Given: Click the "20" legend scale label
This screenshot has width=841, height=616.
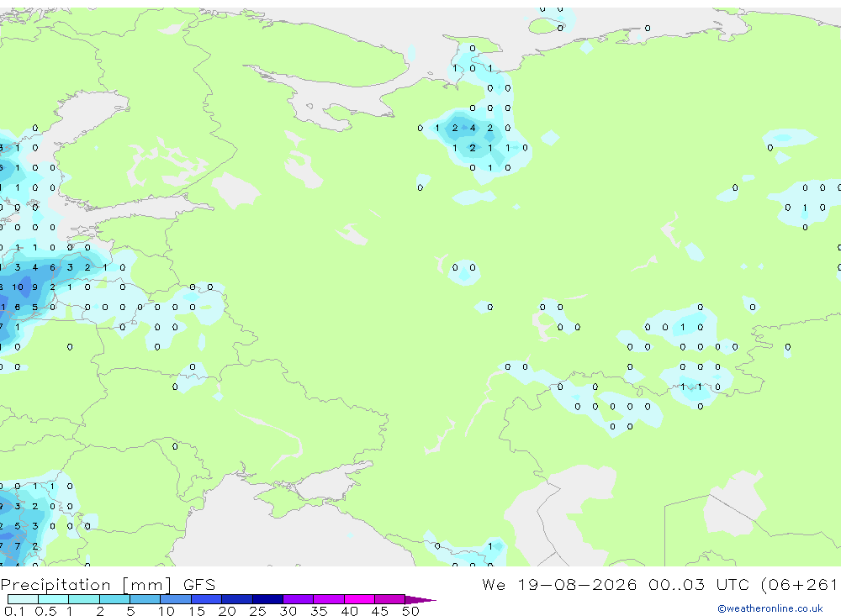Looking at the screenshot, I should (x=227, y=611).
